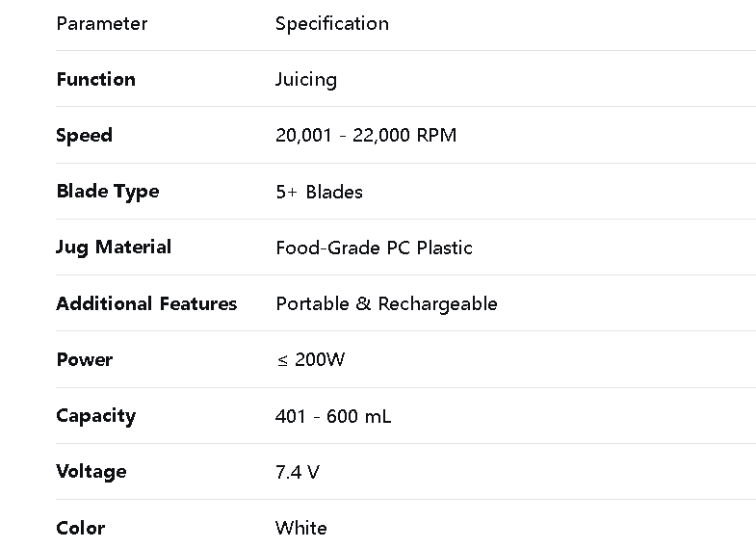Click the Parameter column header
This screenshot has height=548, width=756.
[102, 24]
